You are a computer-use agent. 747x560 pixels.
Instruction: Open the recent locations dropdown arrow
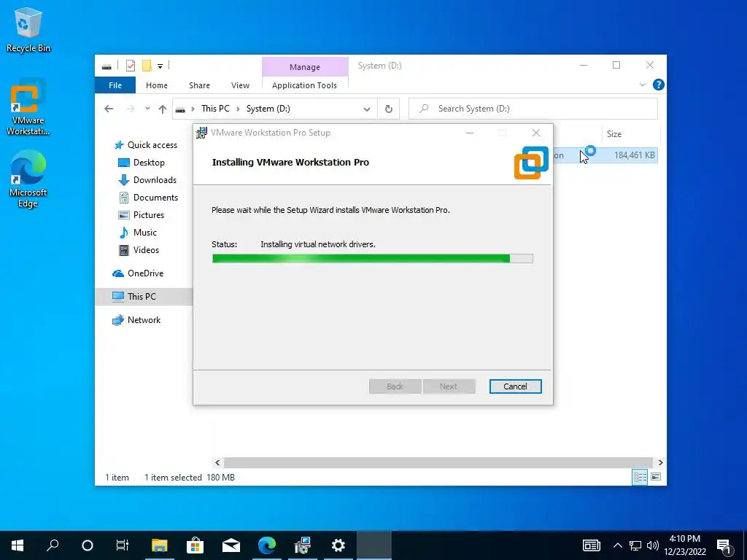(147, 109)
